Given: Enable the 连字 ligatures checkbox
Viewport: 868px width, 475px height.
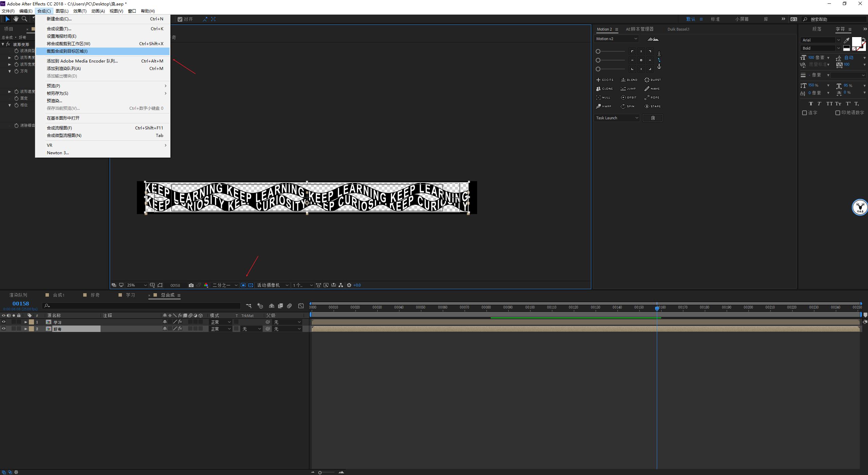Looking at the screenshot, I should coord(804,113).
